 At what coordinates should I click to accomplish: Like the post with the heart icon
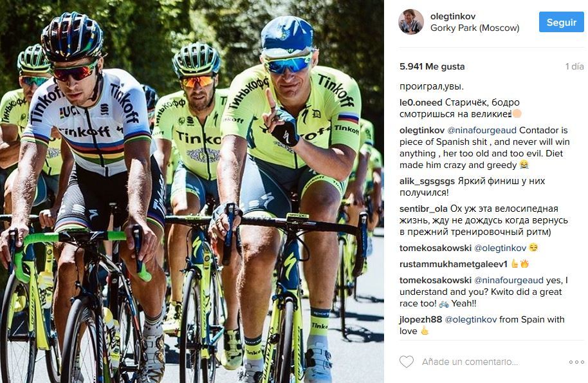(x=407, y=362)
